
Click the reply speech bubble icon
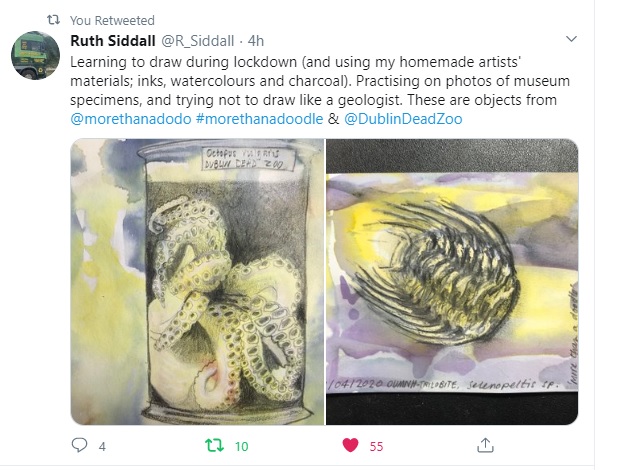(79, 445)
